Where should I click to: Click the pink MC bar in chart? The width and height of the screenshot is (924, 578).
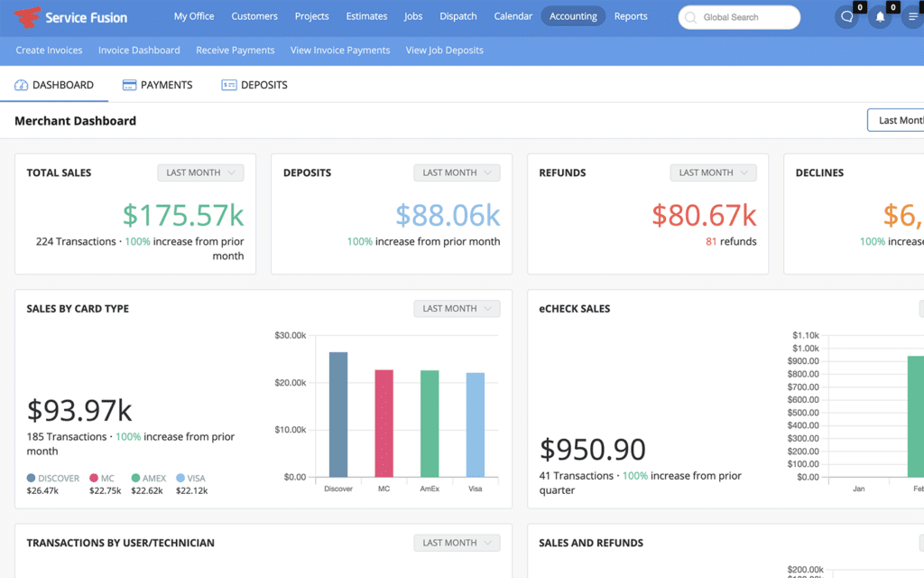pos(383,423)
